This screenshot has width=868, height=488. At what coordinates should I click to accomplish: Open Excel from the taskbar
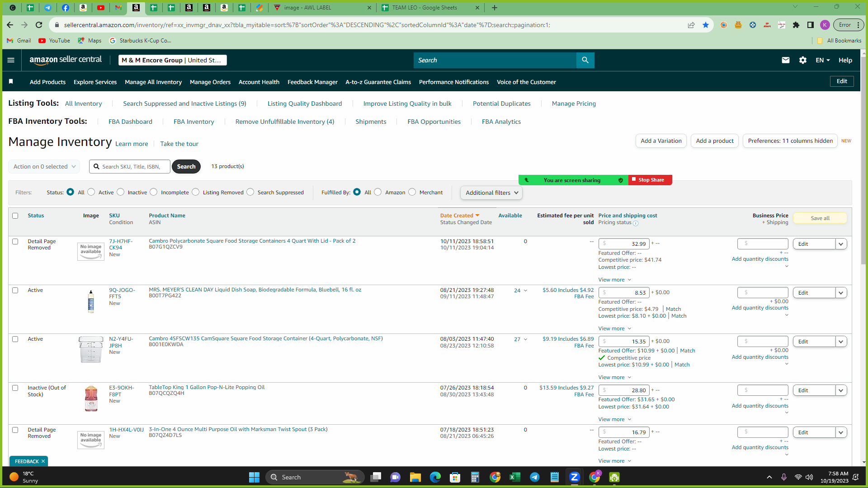514,477
